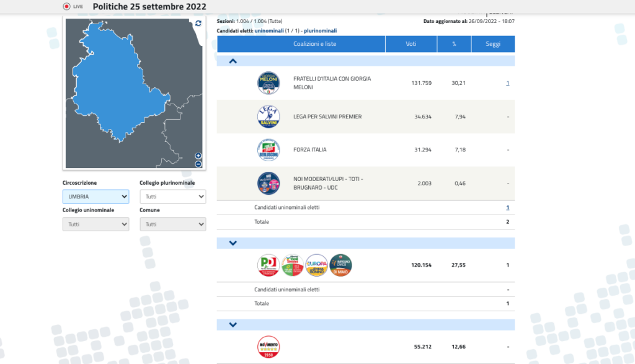The image size is (635, 364).
Task: Click the Forza Italia Berlusconi logo
Action: point(269,150)
